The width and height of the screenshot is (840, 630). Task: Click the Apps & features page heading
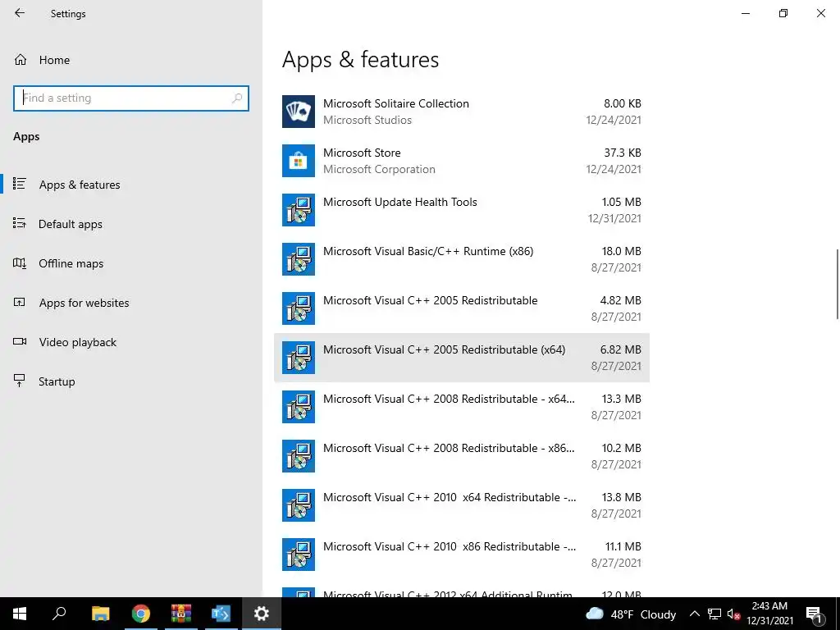(361, 59)
